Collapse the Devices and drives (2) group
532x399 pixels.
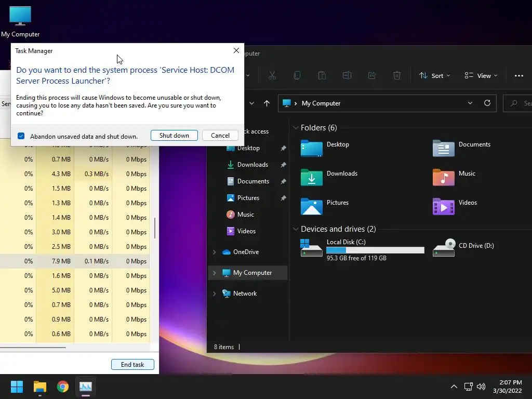[x=296, y=229]
